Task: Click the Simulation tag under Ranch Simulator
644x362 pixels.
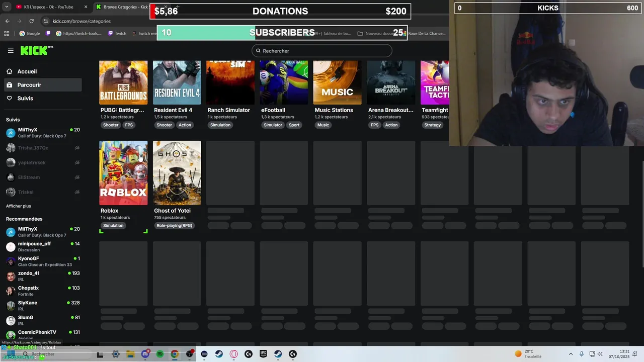Action: click(220, 125)
